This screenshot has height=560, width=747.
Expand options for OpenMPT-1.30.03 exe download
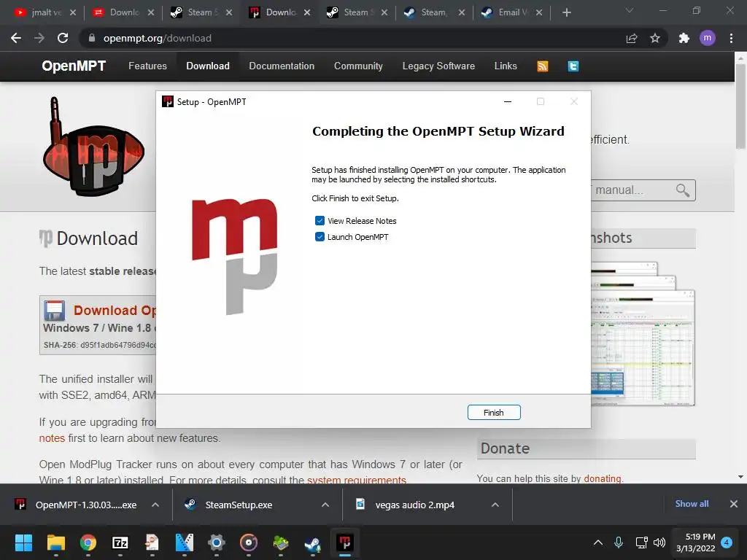(x=155, y=505)
